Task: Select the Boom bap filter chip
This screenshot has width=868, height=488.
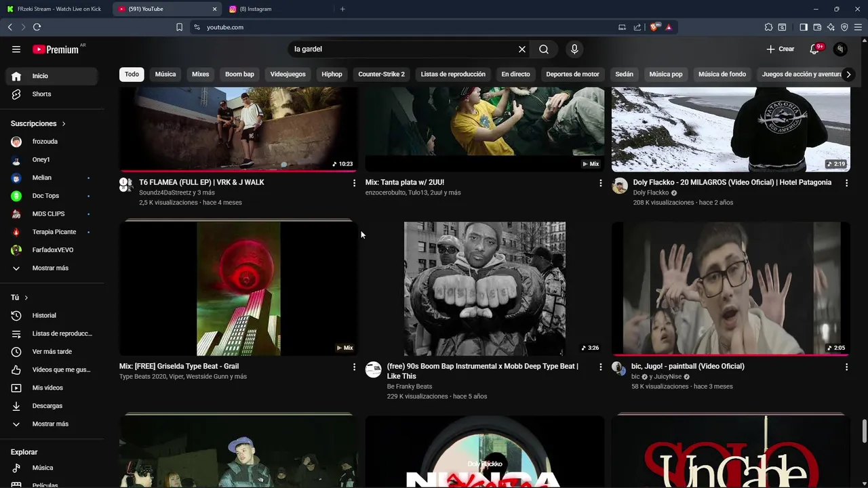Action: coord(239,75)
